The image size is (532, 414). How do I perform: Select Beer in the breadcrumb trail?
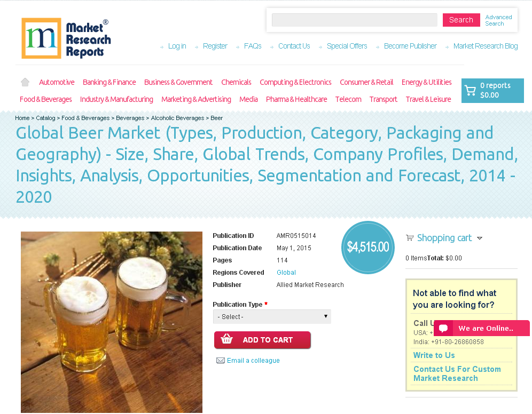coord(216,118)
